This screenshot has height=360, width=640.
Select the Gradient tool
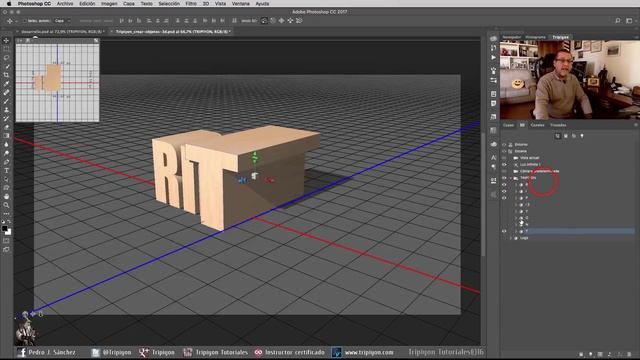pos(6,136)
